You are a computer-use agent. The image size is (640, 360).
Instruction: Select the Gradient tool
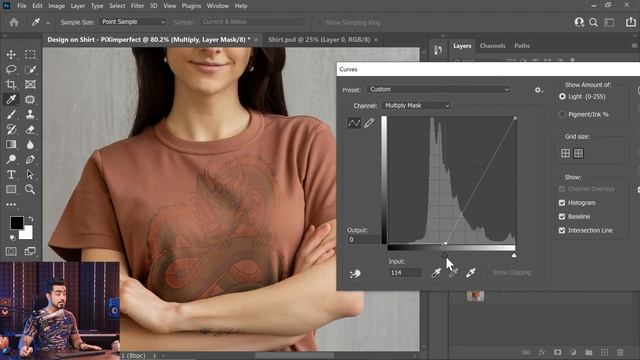click(x=11, y=144)
